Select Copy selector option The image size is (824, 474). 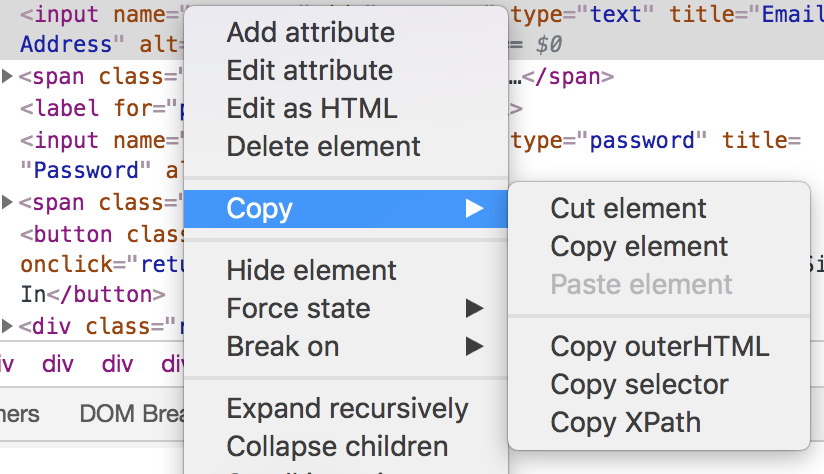659,385
